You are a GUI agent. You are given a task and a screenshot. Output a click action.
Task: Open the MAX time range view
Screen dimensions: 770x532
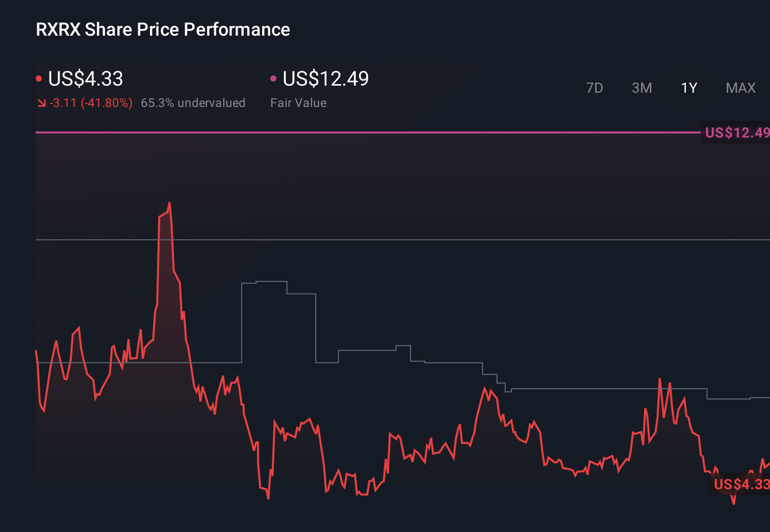click(x=740, y=88)
